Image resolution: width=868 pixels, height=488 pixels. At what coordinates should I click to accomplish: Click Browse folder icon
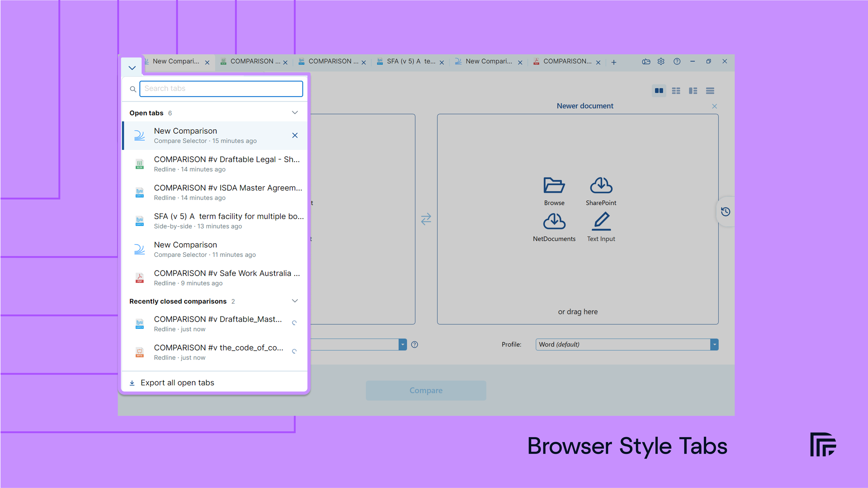554,186
